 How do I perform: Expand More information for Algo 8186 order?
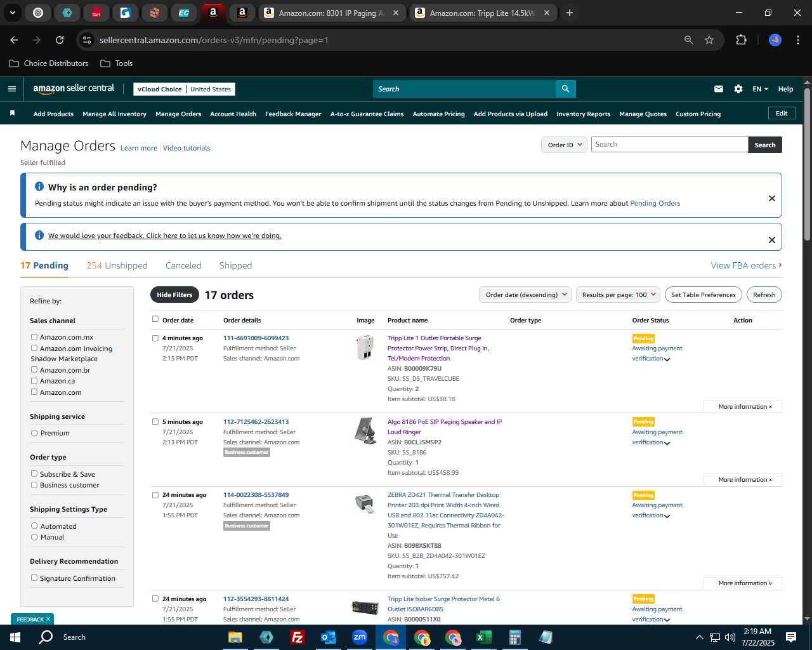743,479
